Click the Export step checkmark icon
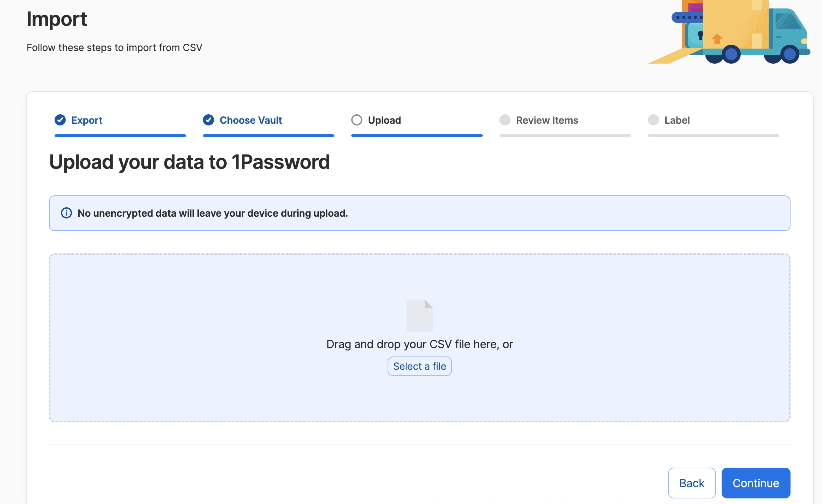Screen dimensions: 822x504 click(60, 120)
